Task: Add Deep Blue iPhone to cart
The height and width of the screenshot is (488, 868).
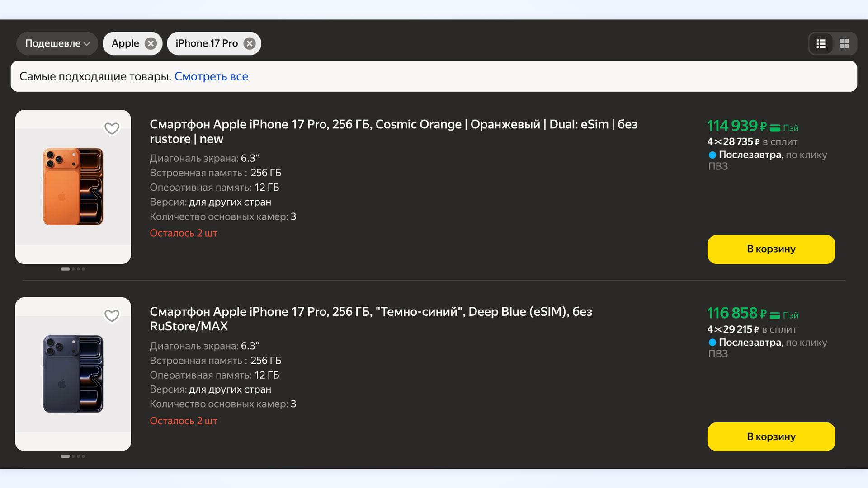Action: point(771,436)
